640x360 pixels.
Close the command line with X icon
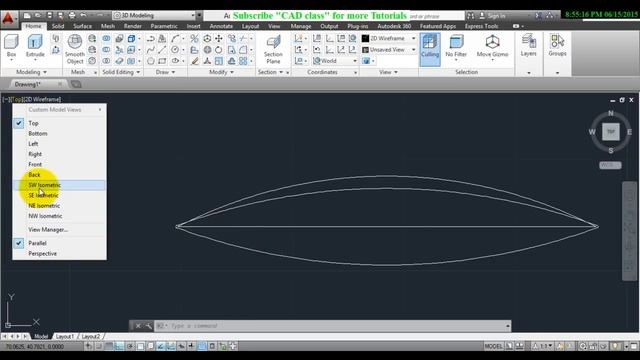coord(138,326)
